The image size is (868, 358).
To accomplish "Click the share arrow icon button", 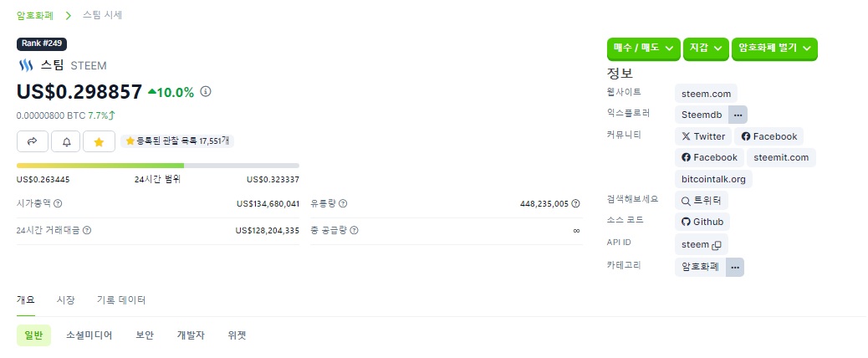I will 33,141.
